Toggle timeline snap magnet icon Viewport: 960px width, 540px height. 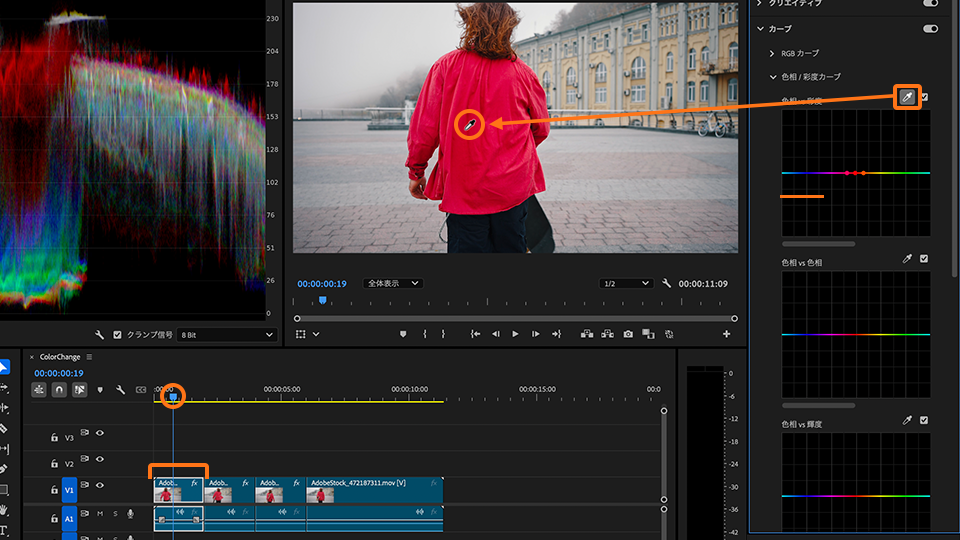[x=59, y=389]
